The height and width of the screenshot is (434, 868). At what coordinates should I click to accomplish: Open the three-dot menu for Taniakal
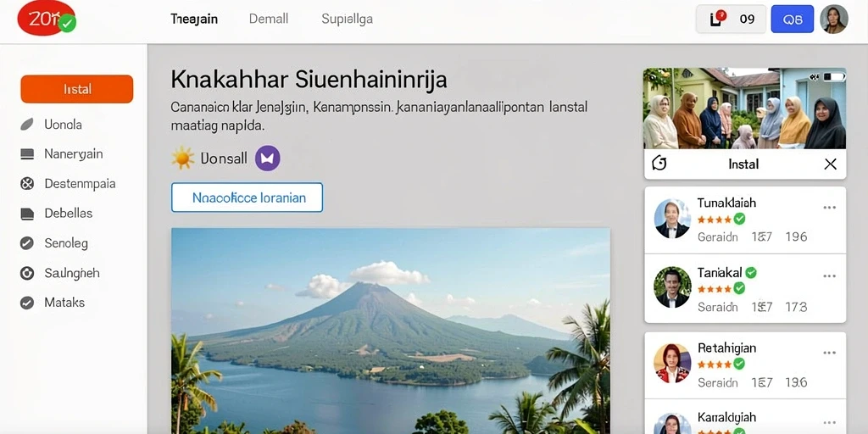click(829, 275)
